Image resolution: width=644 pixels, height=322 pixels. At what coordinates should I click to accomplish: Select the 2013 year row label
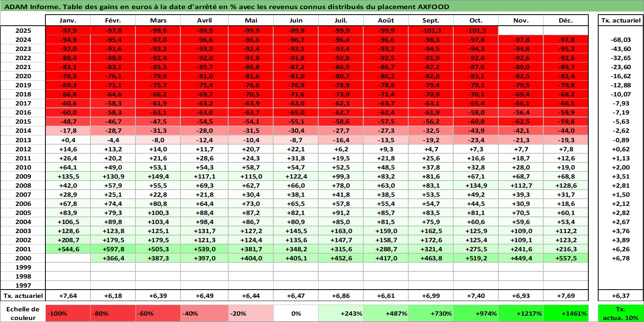tap(23, 140)
